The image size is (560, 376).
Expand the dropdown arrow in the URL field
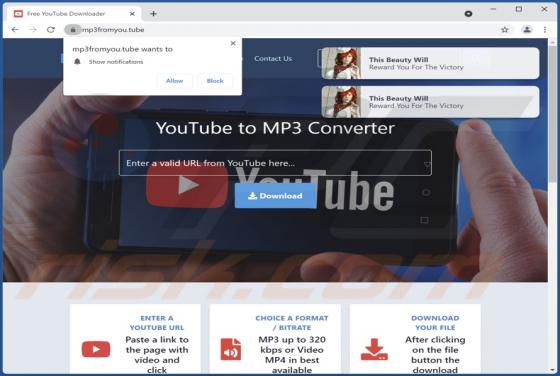pos(426,164)
